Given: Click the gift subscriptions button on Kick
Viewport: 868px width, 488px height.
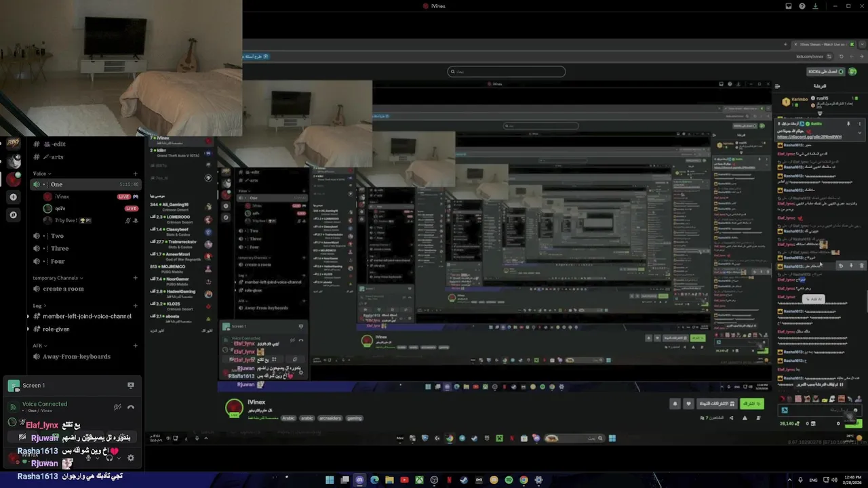Looking at the screenshot, I should [x=717, y=403].
